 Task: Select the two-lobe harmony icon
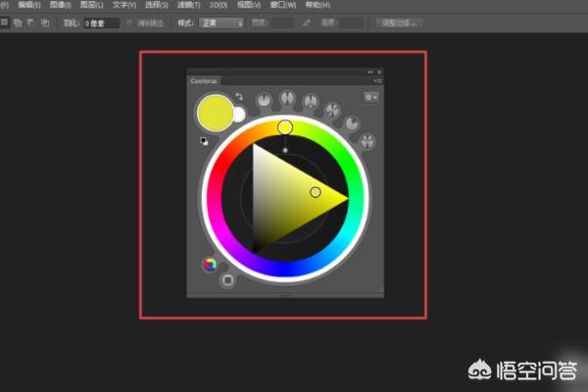click(287, 98)
